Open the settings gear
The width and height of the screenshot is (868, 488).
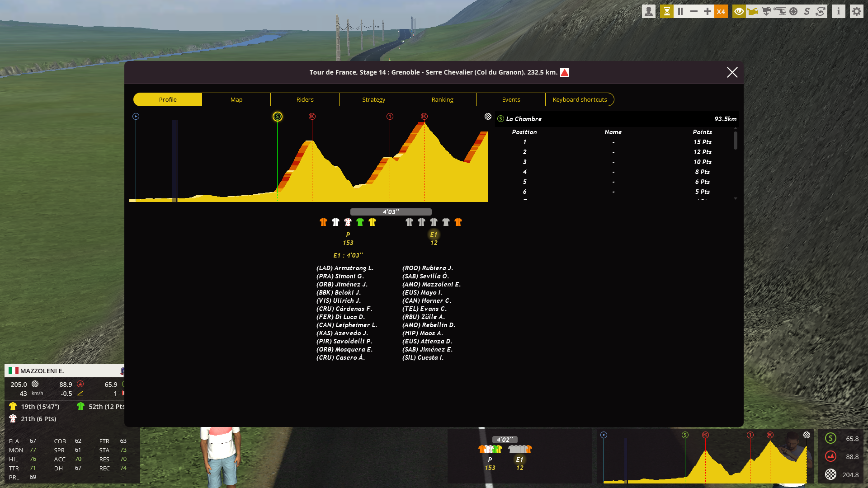pos(857,11)
